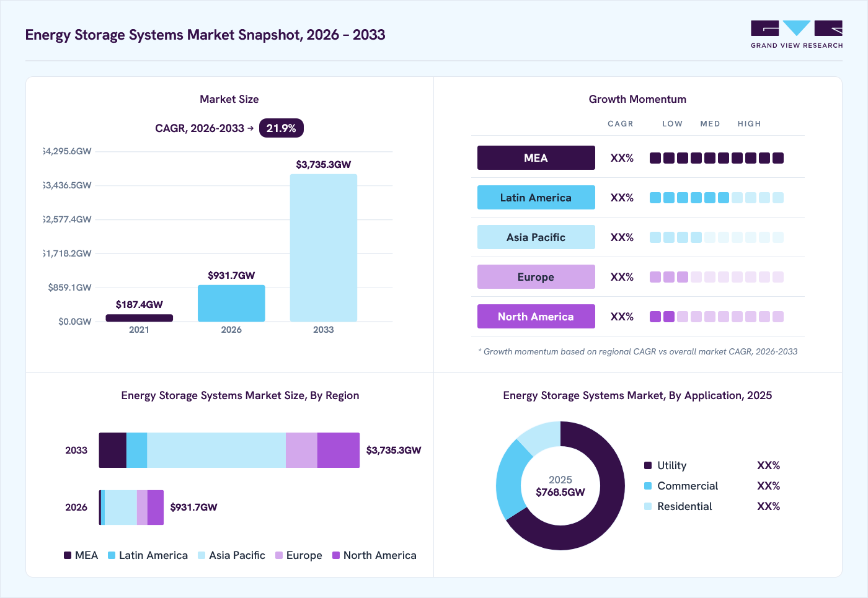Click the Residential XX% share value
Viewport: 868px width, 598px height.
pos(768,506)
